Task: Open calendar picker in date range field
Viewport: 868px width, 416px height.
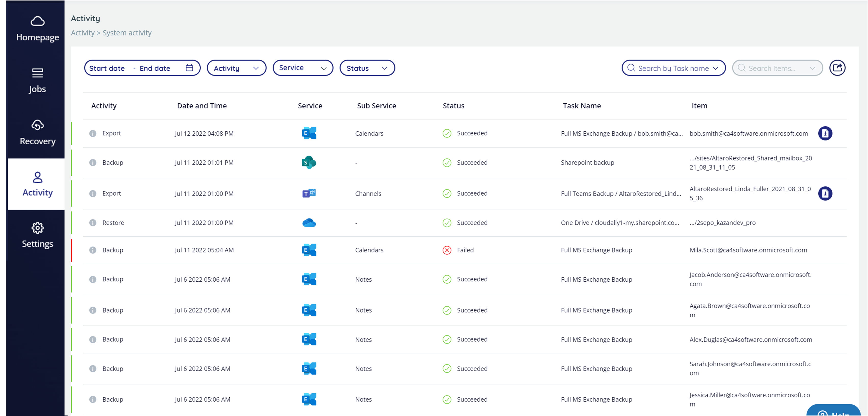Action: click(x=189, y=68)
